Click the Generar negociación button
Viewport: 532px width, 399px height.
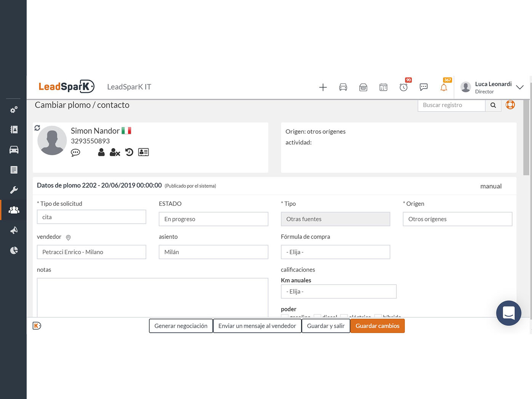[181, 326]
